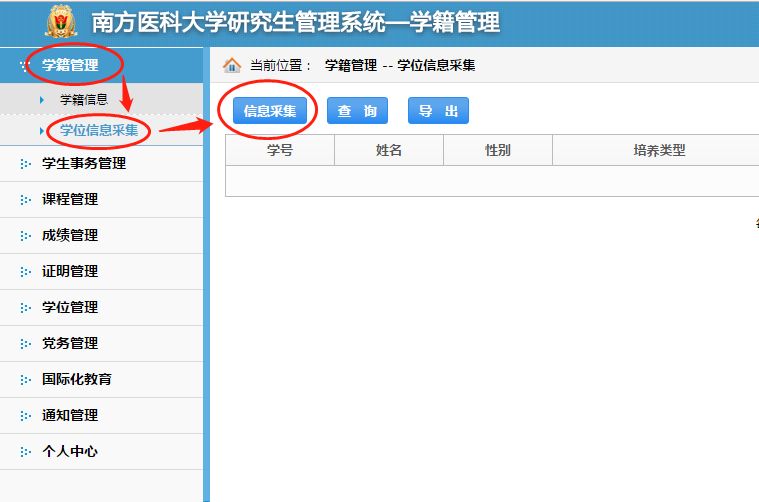The image size is (759, 502).
Task: Click the dotted icon beside 个人中心
Action: click(x=26, y=452)
